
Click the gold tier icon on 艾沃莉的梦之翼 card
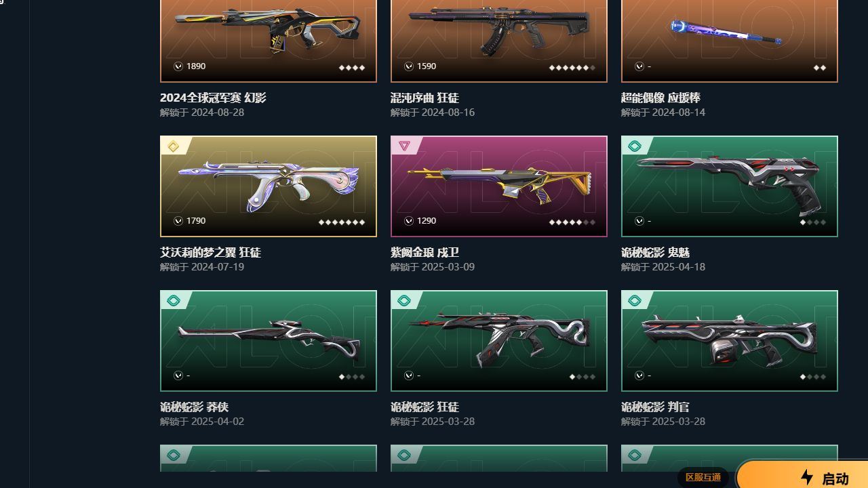coord(174,146)
